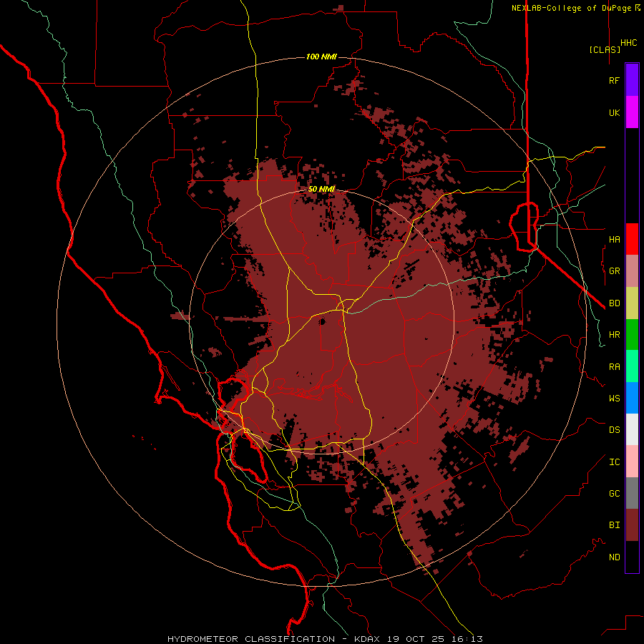Click the red HA color swatch
This screenshot has width=644, height=644.
click(x=632, y=239)
